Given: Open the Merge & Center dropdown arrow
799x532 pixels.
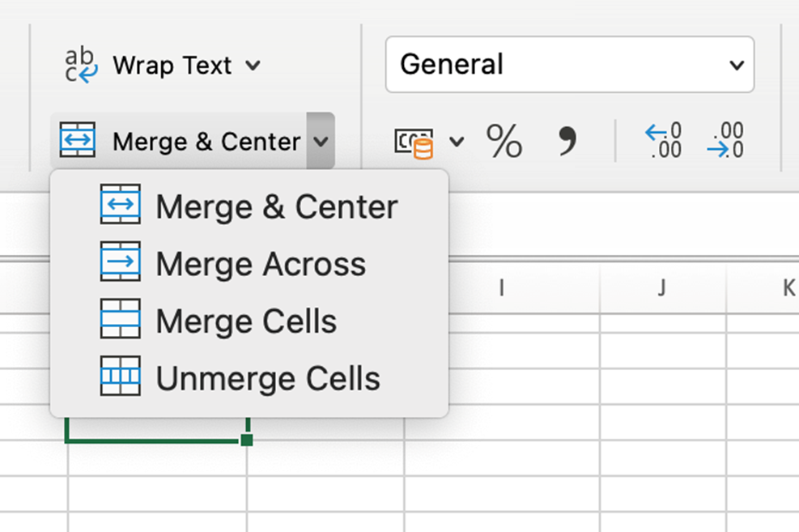Looking at the screenshot, I should point(321,140).
